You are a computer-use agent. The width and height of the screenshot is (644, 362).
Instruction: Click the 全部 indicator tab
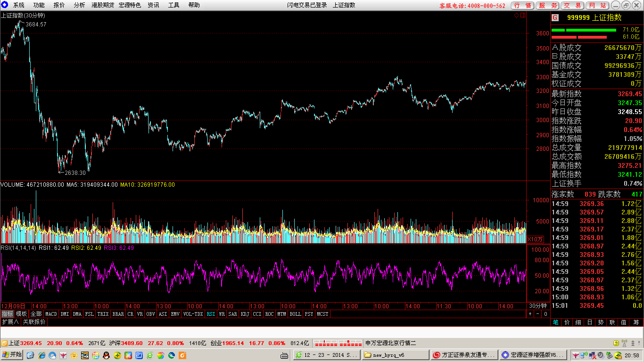pos(36,314)
